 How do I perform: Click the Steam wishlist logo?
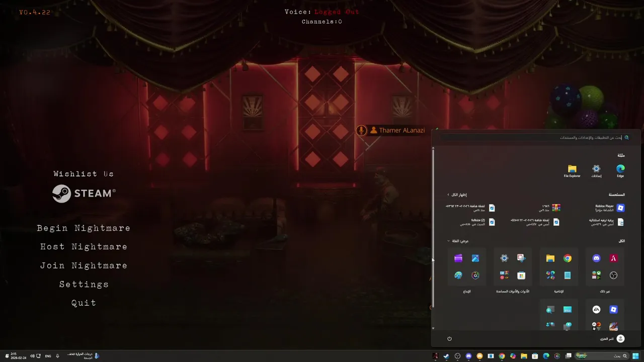click(x=84, y=194)
